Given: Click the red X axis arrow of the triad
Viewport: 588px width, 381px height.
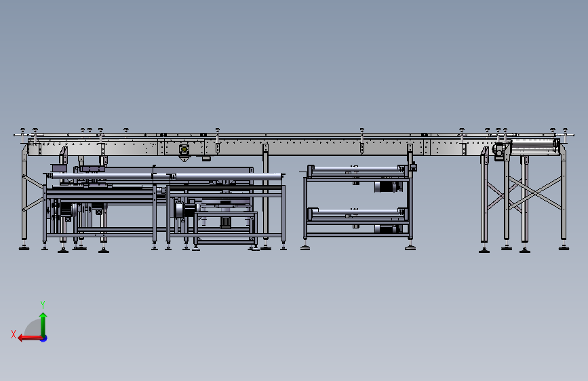Looking at the screenshot, I should [x=29, y=338].
